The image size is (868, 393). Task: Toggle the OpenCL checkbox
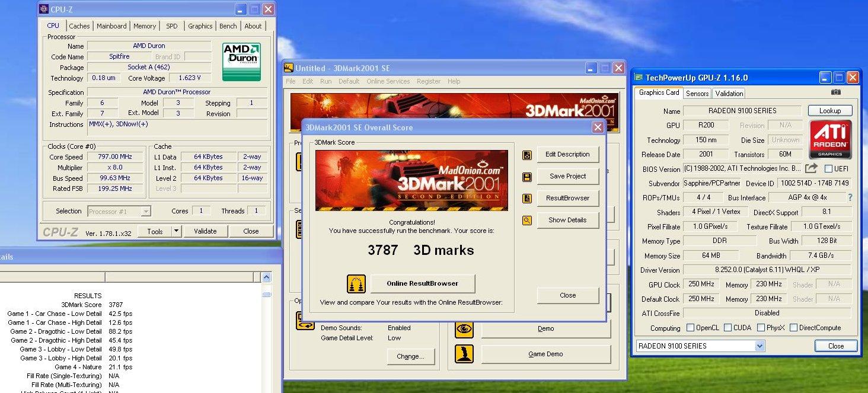pyautogui.click(x=690, y=327)
